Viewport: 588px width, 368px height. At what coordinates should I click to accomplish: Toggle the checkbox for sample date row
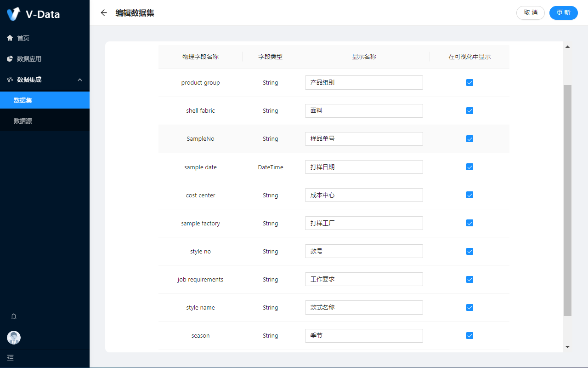point(469,167)
